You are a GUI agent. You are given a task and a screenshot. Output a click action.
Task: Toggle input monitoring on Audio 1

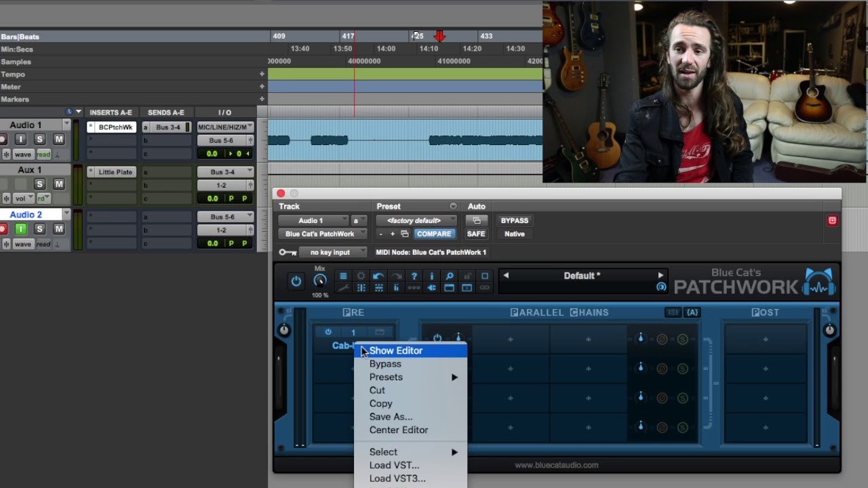click(x=20, y=139)
